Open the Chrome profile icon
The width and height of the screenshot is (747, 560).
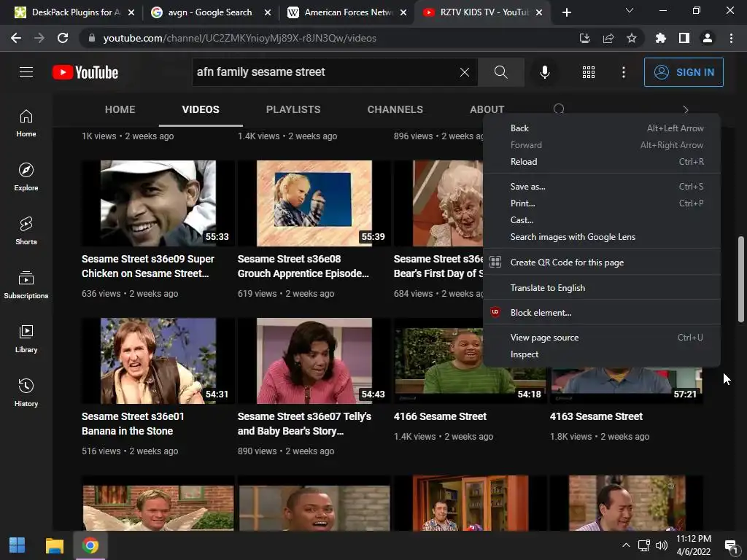pos(708,38)
